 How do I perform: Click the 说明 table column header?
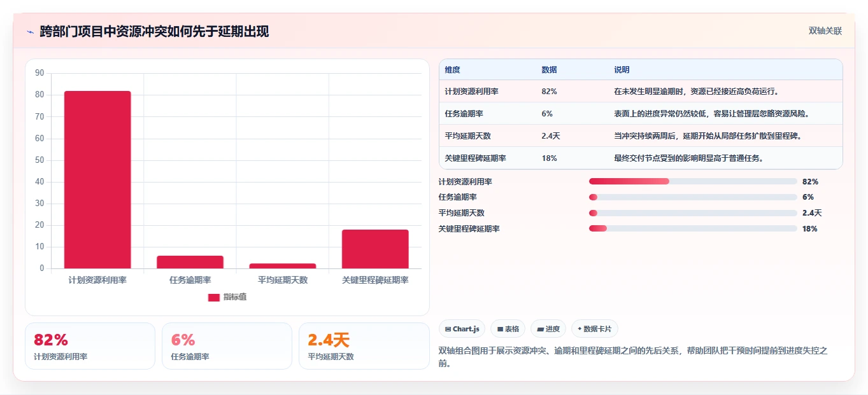pos(622,70)
